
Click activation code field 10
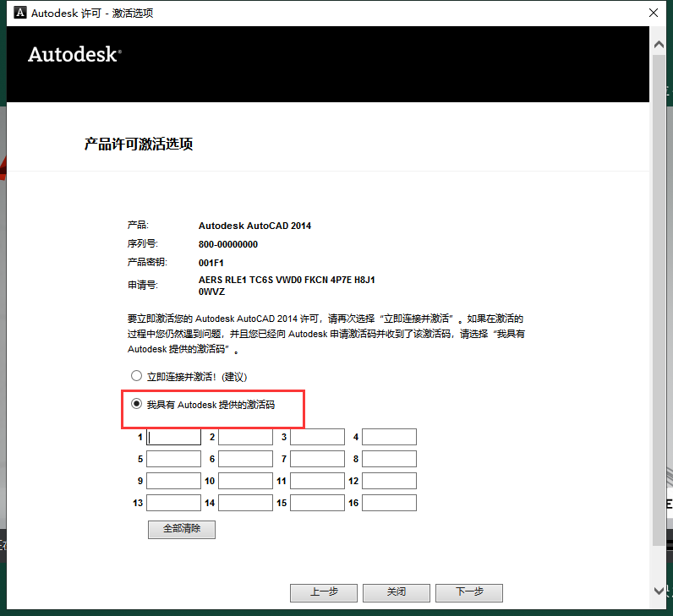pos(245,481)
